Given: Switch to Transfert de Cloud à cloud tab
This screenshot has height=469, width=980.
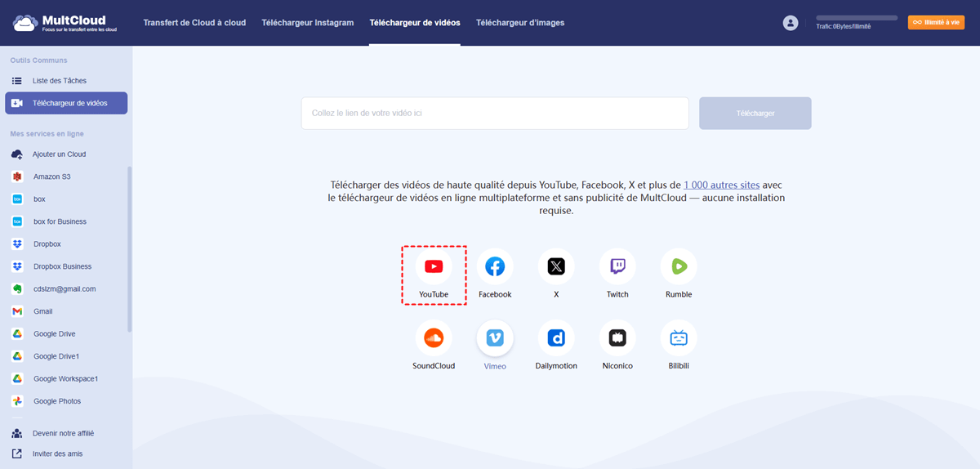Looking at the screenshot, I should click(194, 23).
